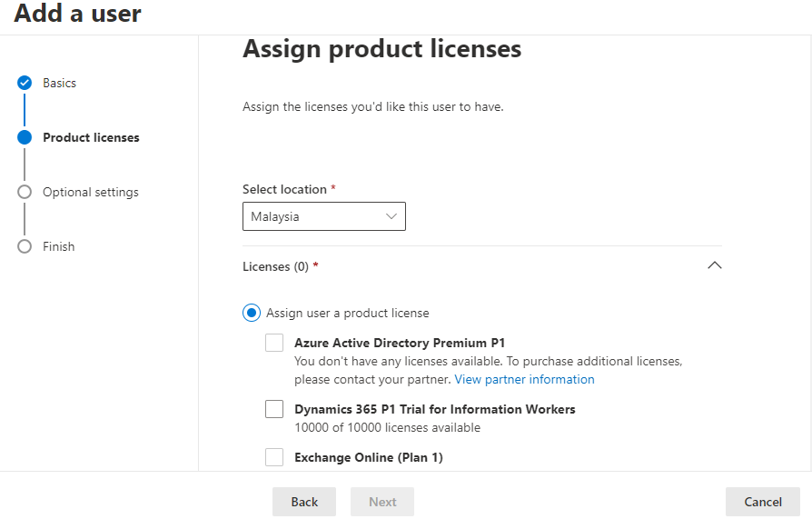Screen dimensions: 812x529
Task: Go to Optional settings step label
Action: [91, 192]
